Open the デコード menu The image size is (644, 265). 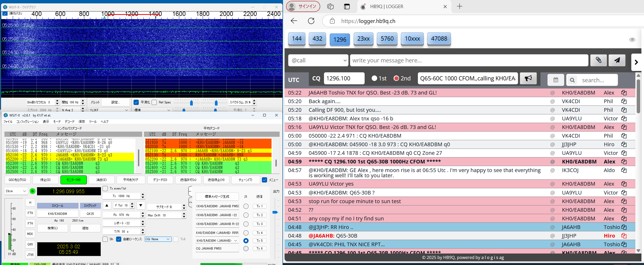point(69,122)
